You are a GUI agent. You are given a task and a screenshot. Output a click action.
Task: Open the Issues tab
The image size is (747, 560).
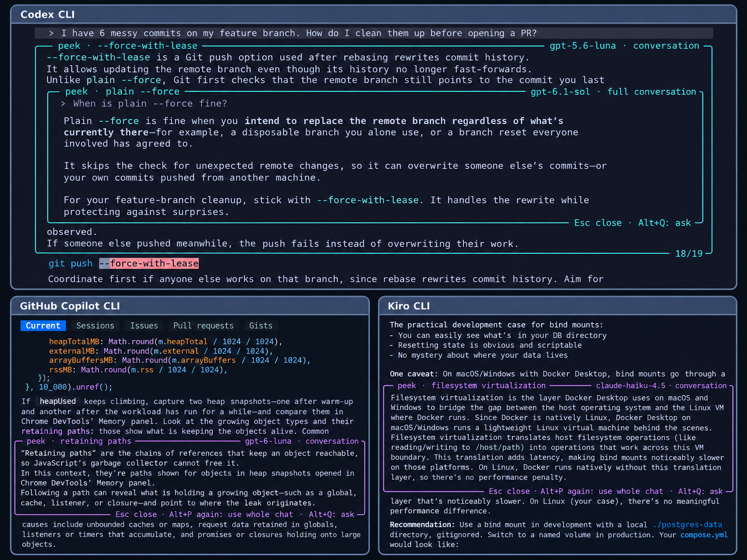pos(144,326)
